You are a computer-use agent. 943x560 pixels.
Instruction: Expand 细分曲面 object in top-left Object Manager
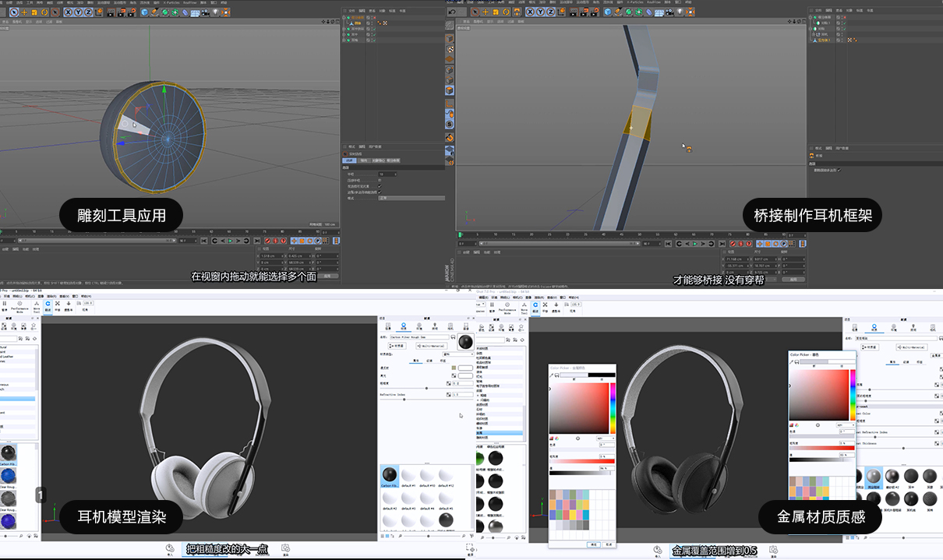click(344, 18)
